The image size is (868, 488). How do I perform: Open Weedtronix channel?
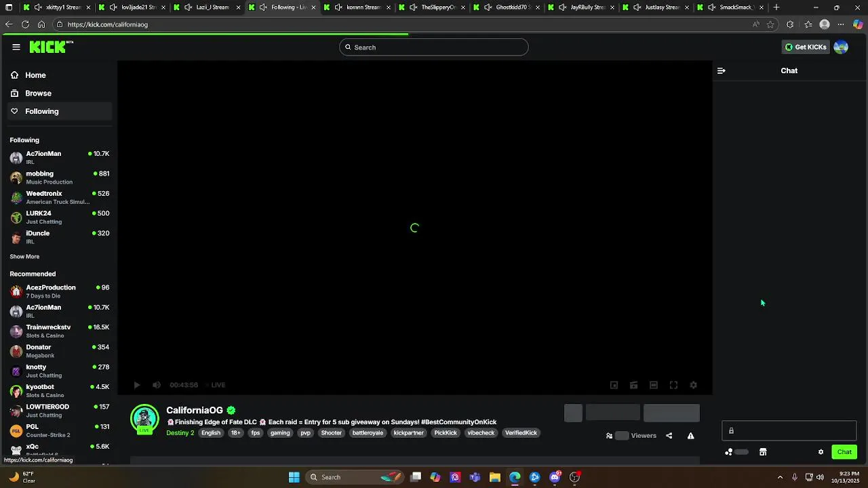point(60,197)
